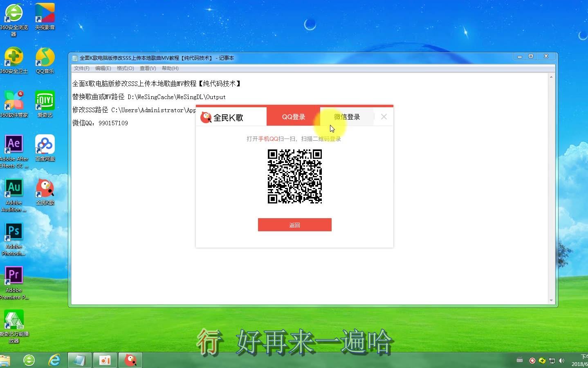Image resolution: width=588 pixels, height=368 pixels.
Task: Close the Notepad window
Action: [546, 56]
